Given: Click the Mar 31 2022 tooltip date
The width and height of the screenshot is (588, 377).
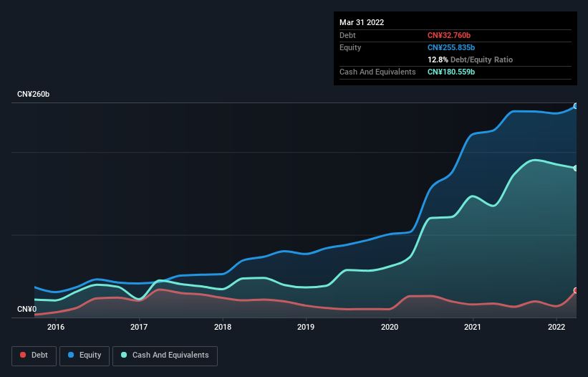Looking at the screenshot, I should coord(362,22).
